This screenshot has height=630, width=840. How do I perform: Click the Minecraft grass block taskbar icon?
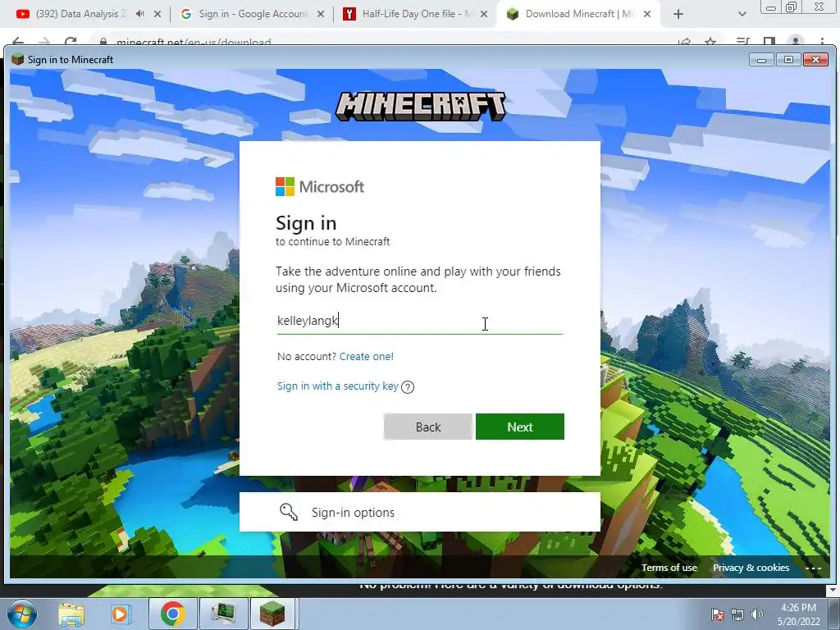click(272, 614)
